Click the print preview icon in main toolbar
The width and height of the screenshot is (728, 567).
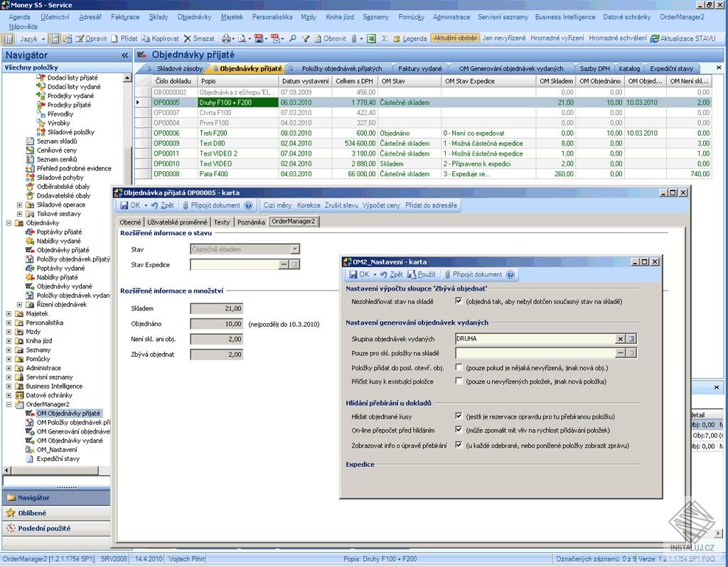(x=242, y=38)
